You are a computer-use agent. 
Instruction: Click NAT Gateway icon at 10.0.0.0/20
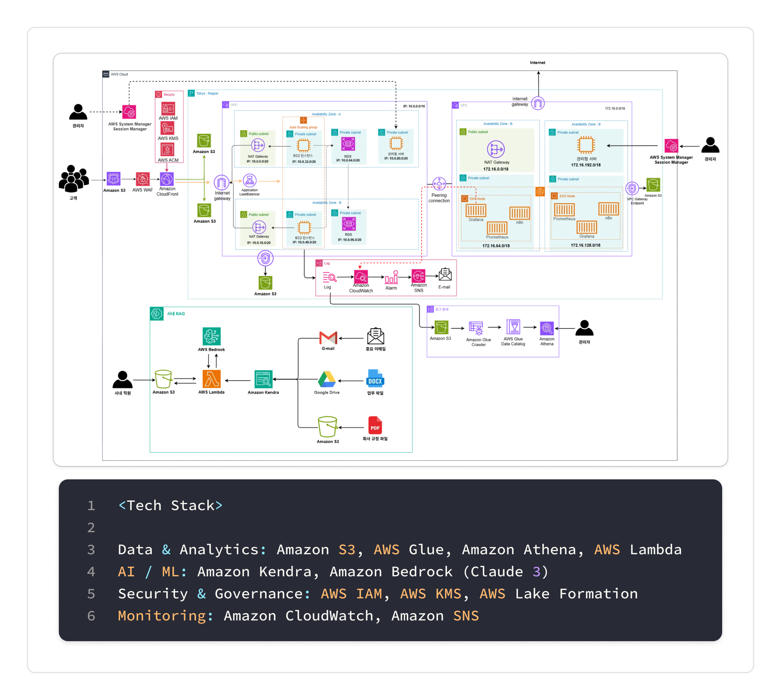coord(258,145)
